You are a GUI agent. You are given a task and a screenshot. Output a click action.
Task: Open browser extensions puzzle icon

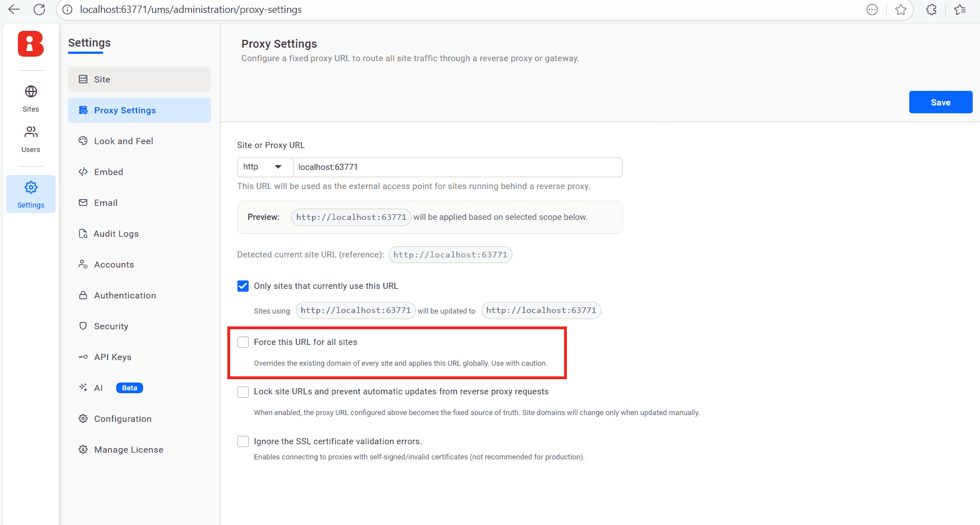tap(931, 10)
